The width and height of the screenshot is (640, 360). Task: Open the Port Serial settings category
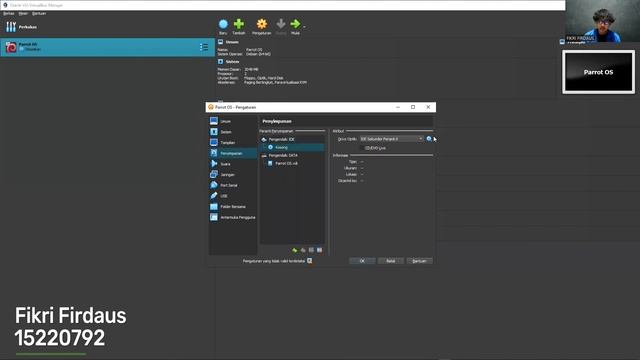233,185
